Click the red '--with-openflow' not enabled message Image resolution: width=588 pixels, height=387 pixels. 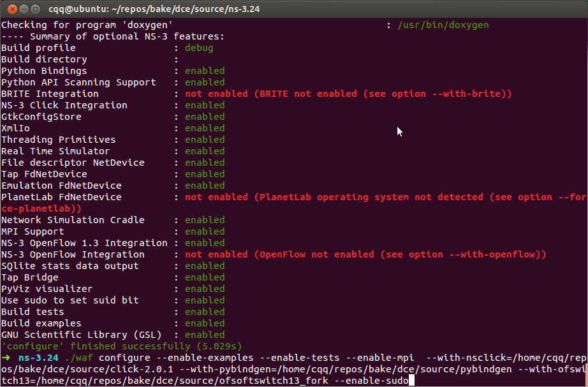coord(365,254)
